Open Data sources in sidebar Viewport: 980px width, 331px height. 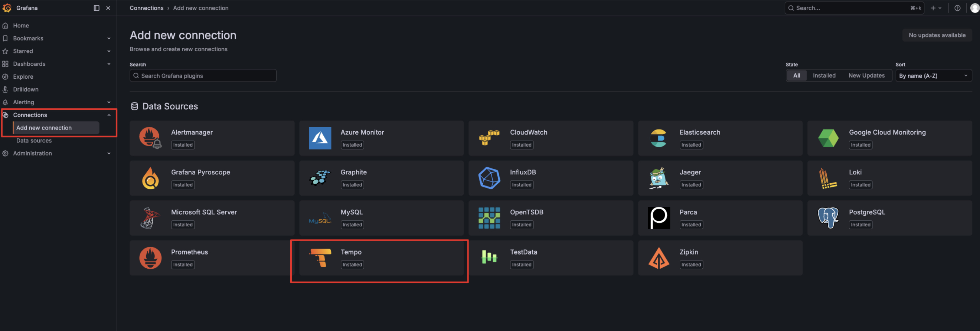pos(34,140)
